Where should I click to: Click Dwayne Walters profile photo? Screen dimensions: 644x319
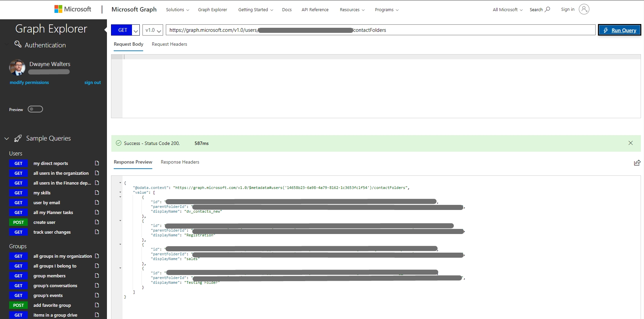pos(17,67)
